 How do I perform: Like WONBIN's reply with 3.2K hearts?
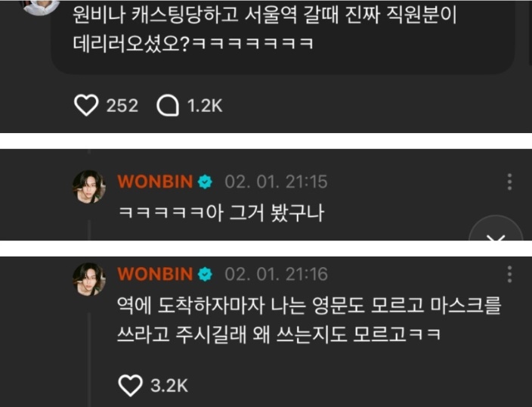click(x=130, y=386)
